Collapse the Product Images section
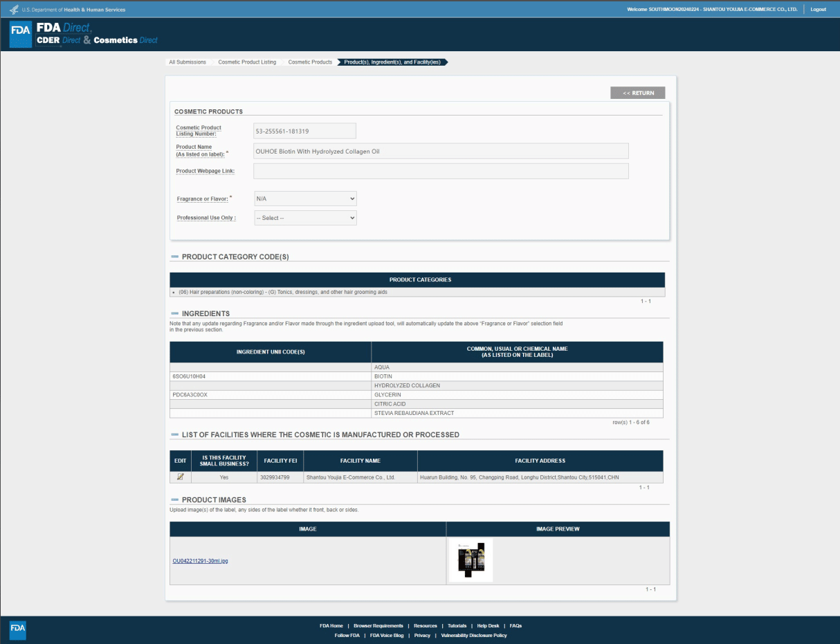The width and height of the screenshot is (840, 644). [x=174, y=499]
